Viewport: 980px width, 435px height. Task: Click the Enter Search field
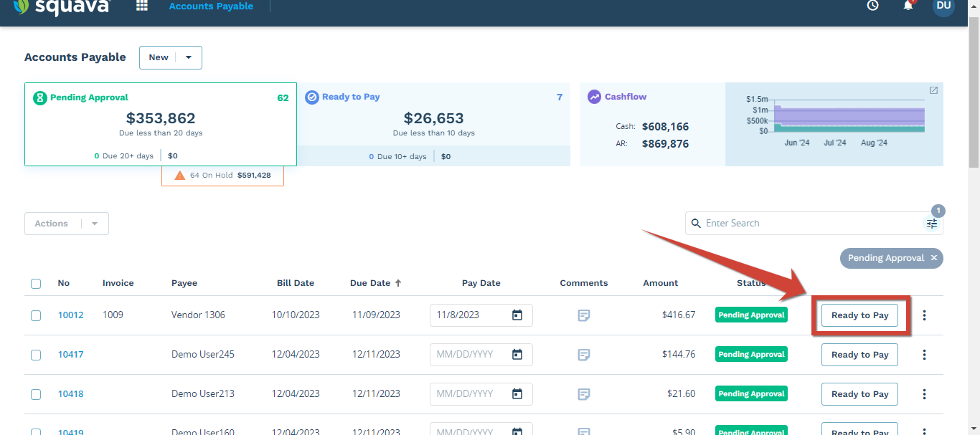[814, 224]
